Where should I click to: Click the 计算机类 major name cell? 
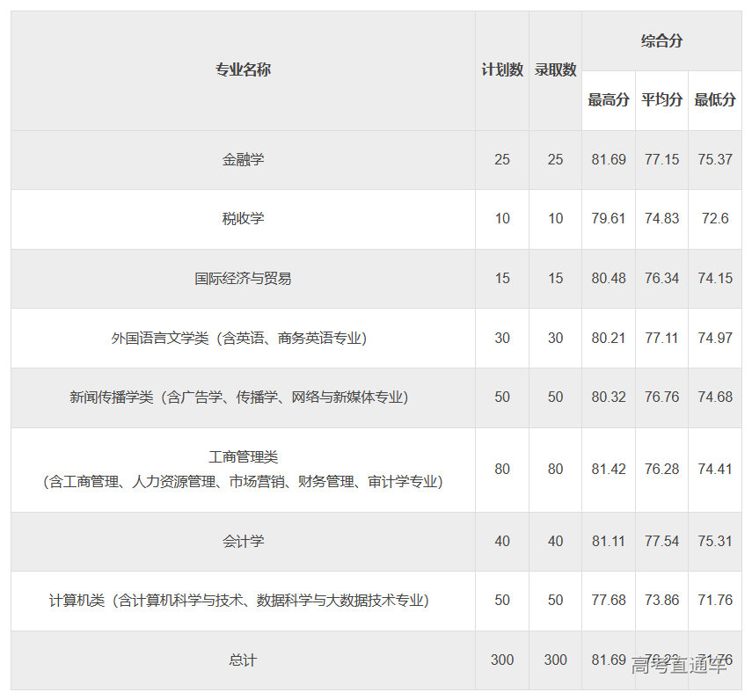point(243,601)
